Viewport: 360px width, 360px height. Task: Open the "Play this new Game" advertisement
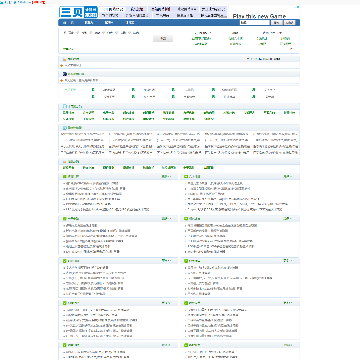(x=259, y=16)
